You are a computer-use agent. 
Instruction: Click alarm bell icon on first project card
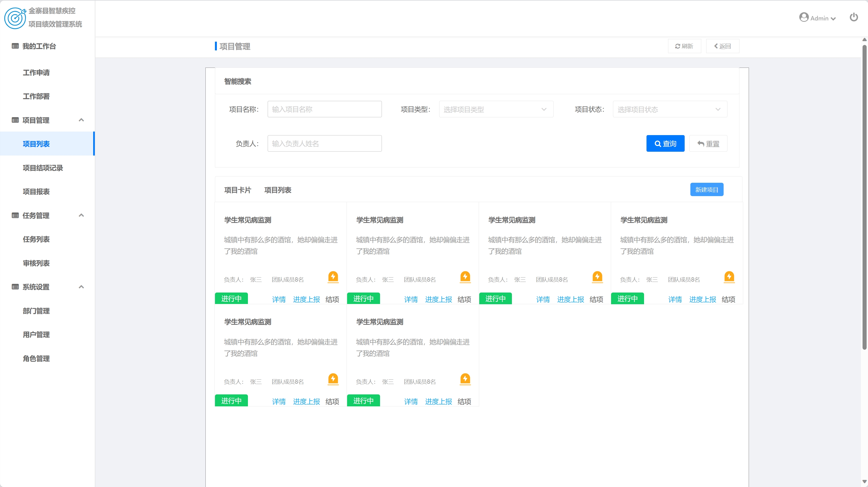tap(333, 277)
